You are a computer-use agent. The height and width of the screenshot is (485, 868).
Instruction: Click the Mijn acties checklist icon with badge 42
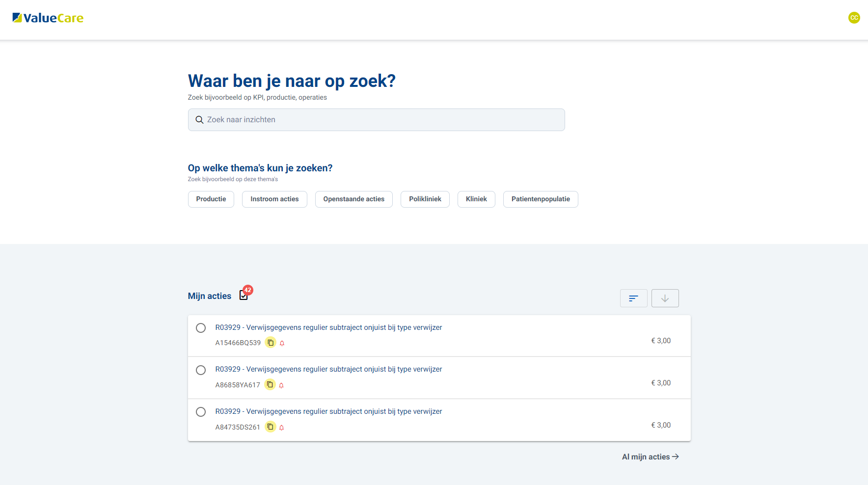click(244, 295)
